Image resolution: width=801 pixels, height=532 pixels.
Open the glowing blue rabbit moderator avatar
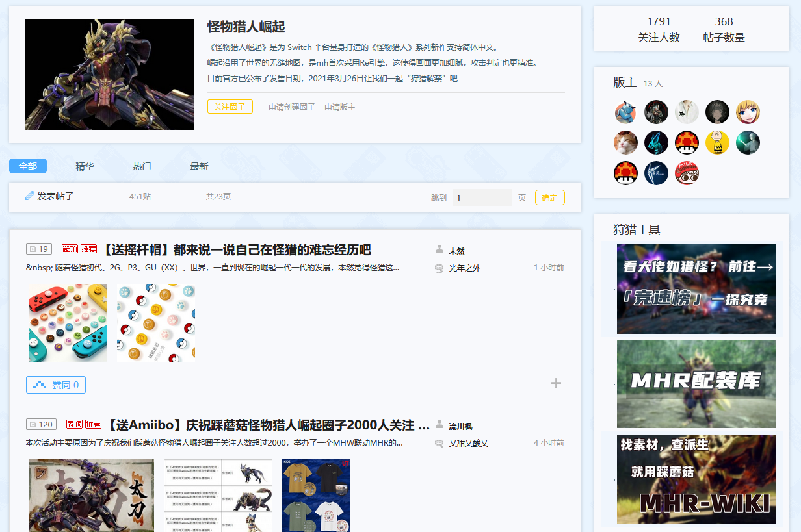point(656,143)
